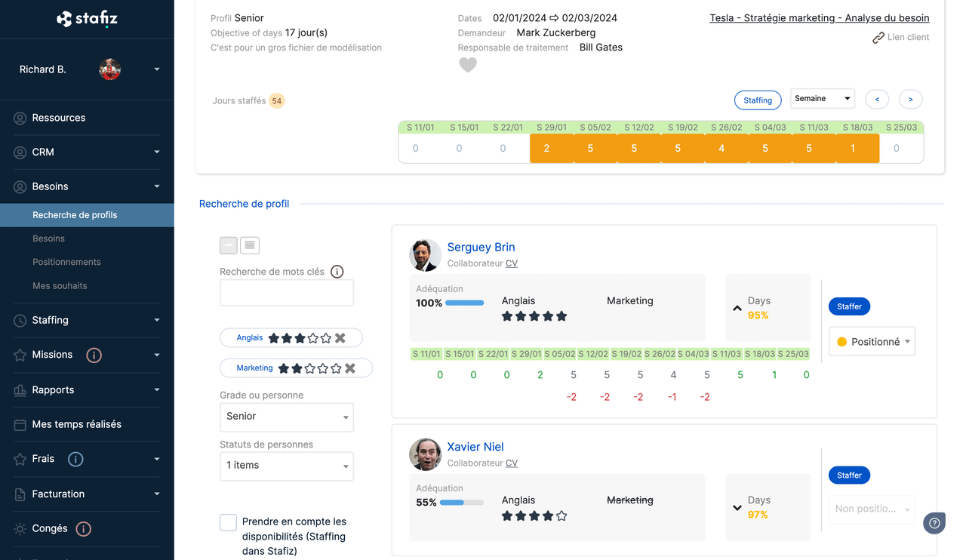Click the CRM sidebar icon
The height and width of the screenshot is (560, 966).
tap(20, 152)
